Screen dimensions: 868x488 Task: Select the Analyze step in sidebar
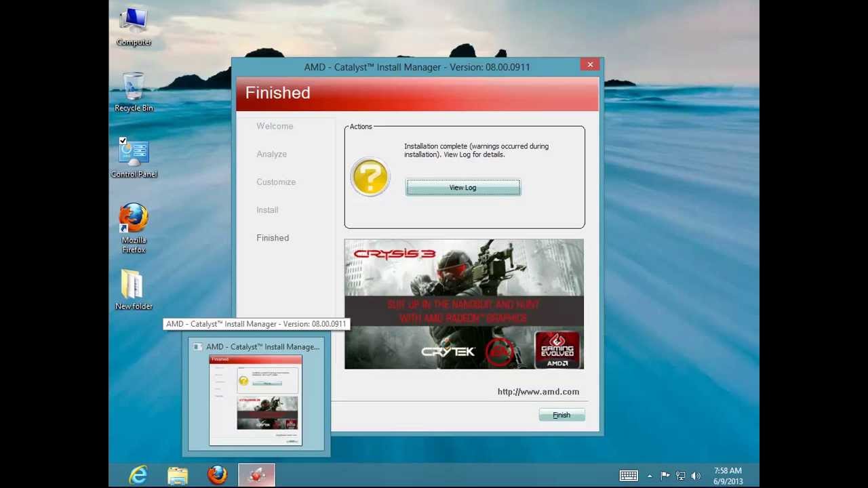271,154
